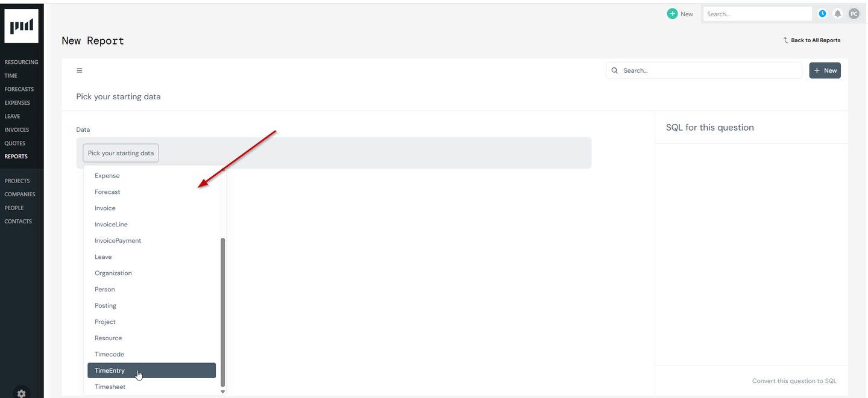The width and height of the screenshot is (868, 398).
Task: Go to the Forecasts section
Action: point(19,89)
